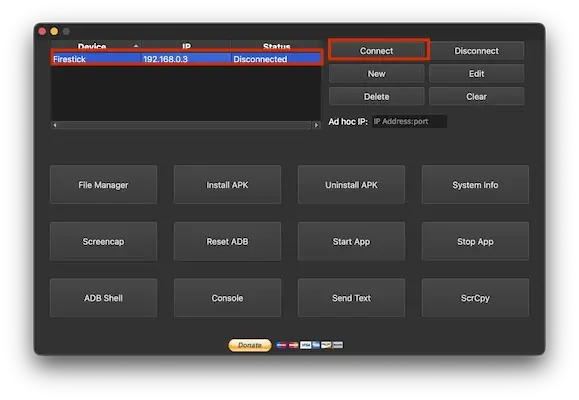The height and width of the screenshot is (400, 579).
Task: Edit the selected device entry
Action: click(x=476, y=73)
